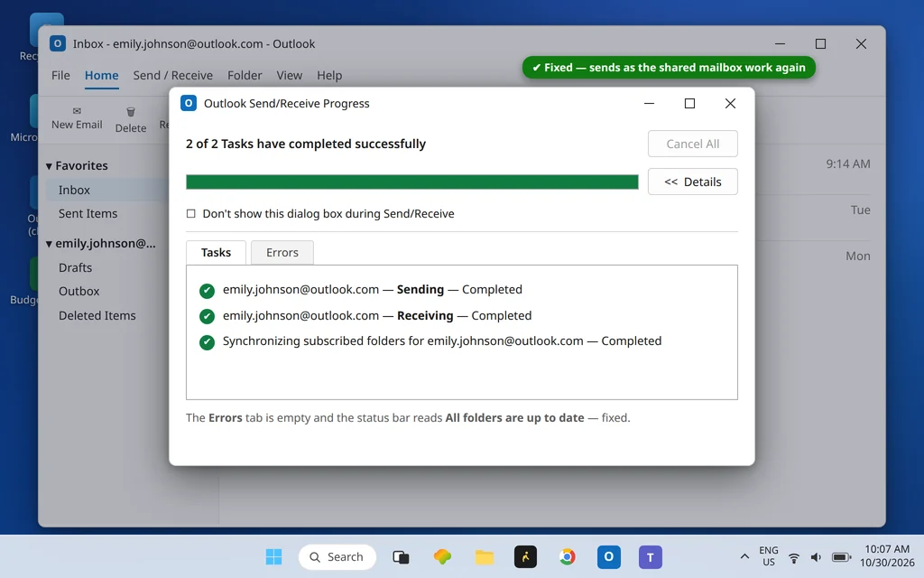Close the main Outlook window
Screen dimensions: 924x578
point(861,43)
